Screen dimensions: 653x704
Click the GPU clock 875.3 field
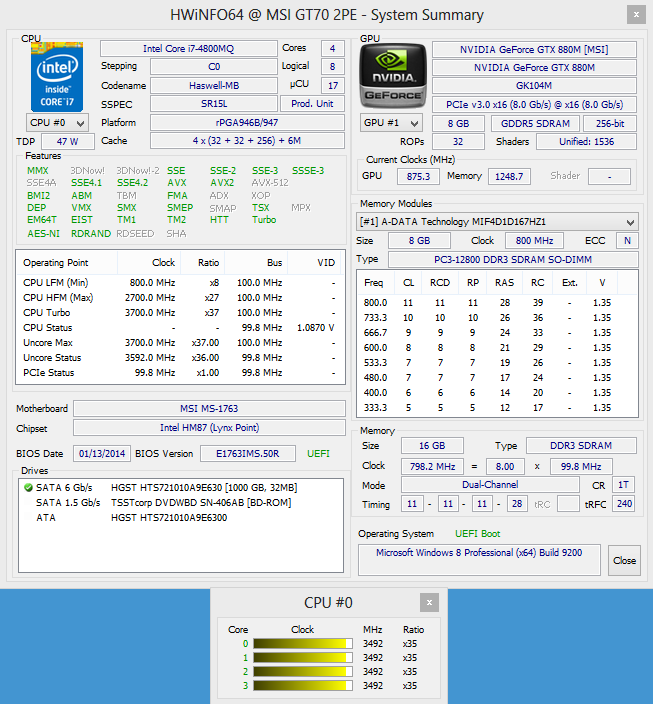pos(419,176)
